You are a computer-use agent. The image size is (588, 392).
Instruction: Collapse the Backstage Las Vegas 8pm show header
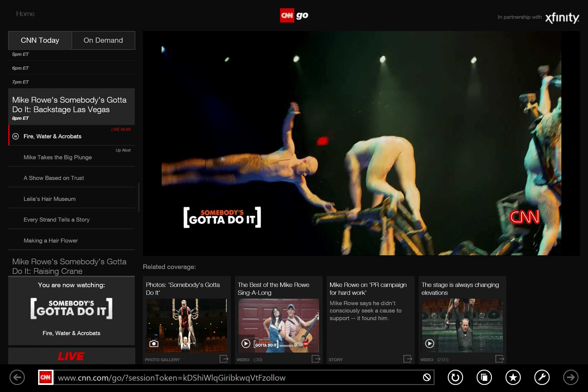click(71, 107)
